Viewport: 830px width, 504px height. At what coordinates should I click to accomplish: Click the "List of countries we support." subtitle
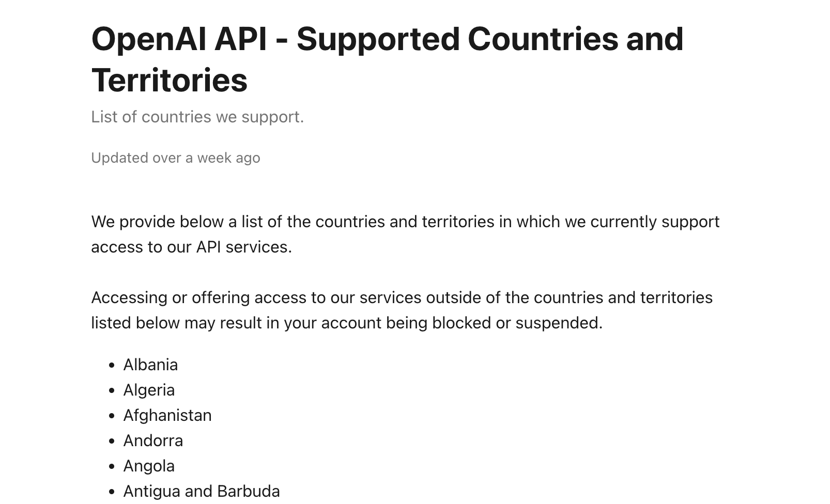coord(197,117)
